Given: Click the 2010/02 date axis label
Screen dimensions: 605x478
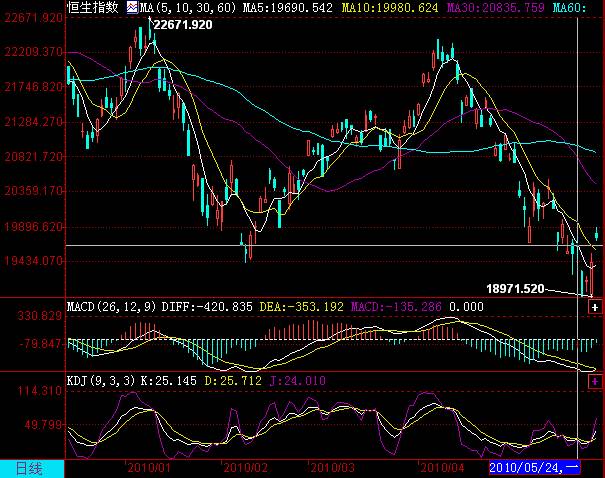Looking at the screenshot, I should [245, 468].
